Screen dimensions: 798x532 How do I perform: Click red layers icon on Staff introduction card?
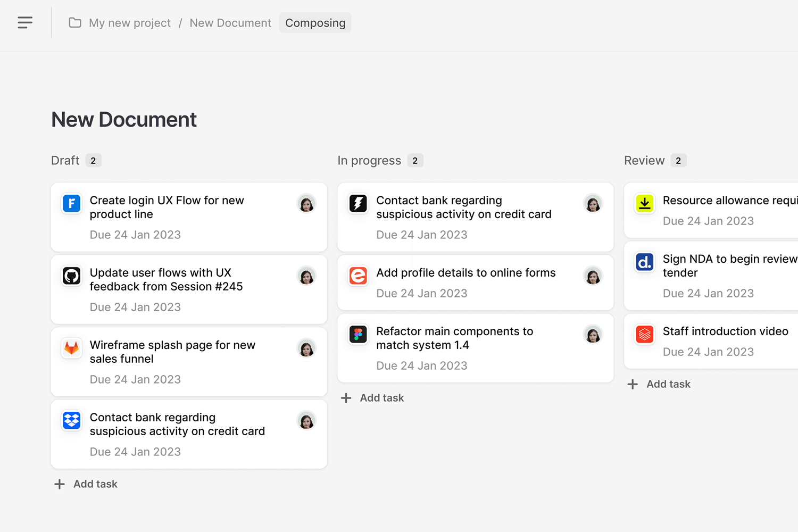coord(645,334)
